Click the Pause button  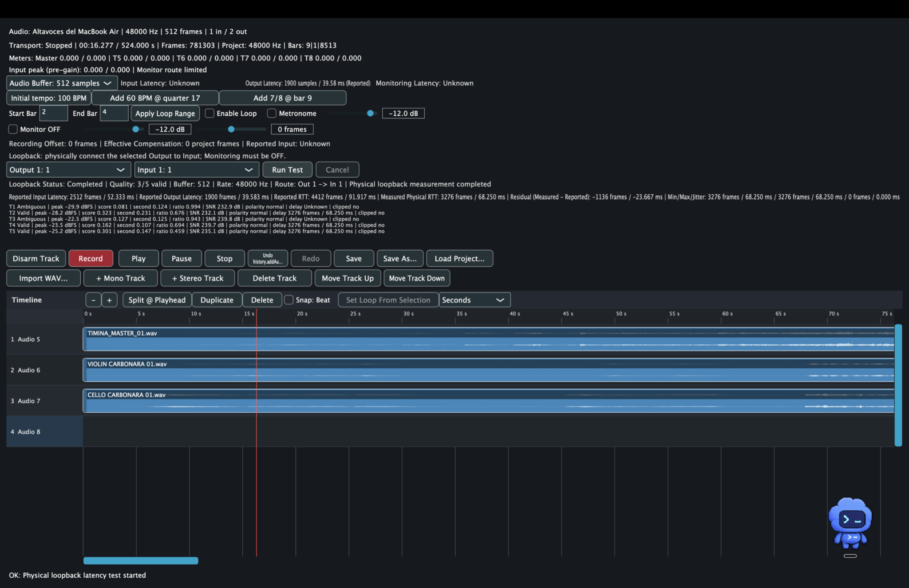coord(182,258)
